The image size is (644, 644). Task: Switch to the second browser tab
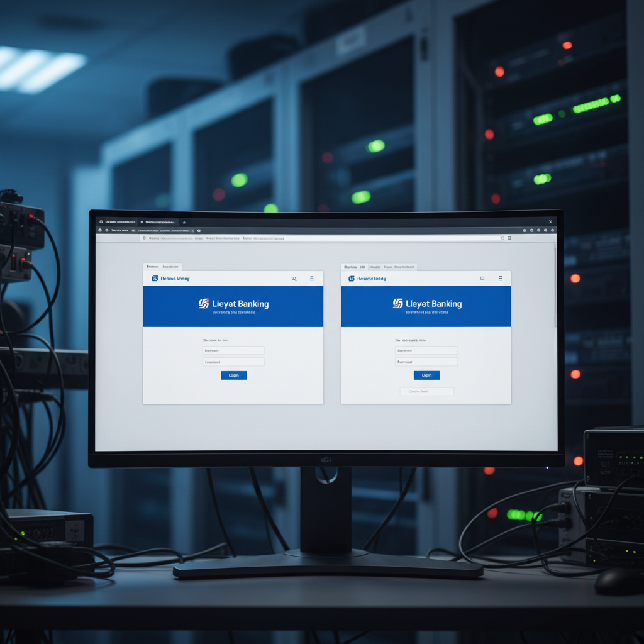[158, 222]
